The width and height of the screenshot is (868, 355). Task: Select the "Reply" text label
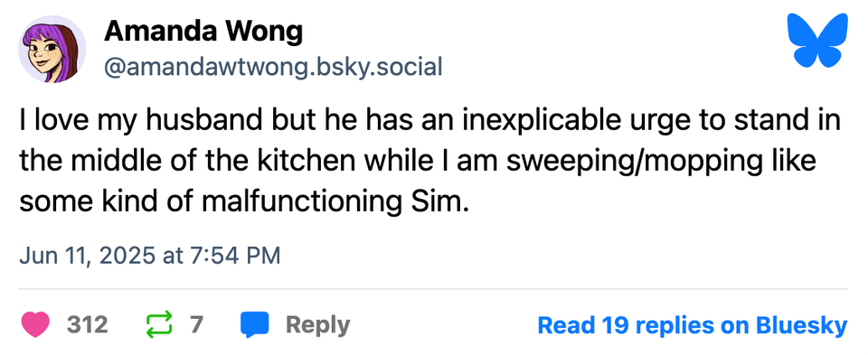point(317,325)
